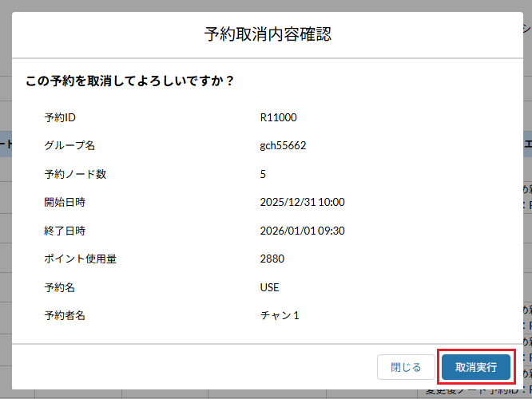Select the 予約ノード数 label
The height and width of the screenshot is (399, 532).
tap(75, 174)
